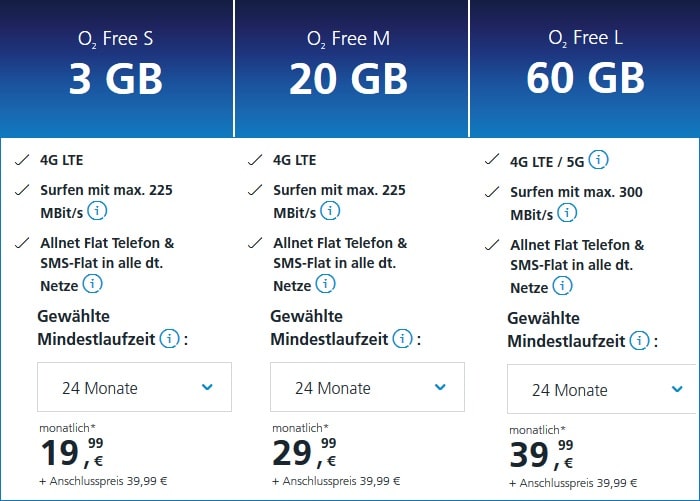Show speed info for O2 Free L 300 MBit/s

[567, 213]
